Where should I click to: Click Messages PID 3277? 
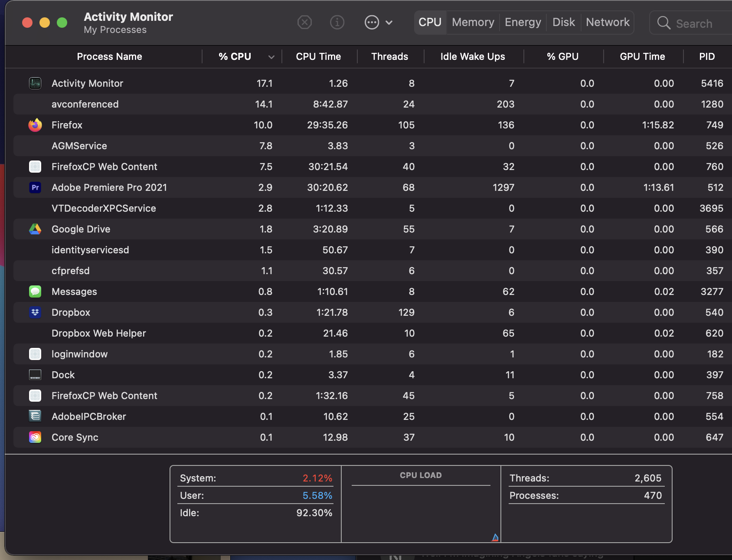pos(712,291)
